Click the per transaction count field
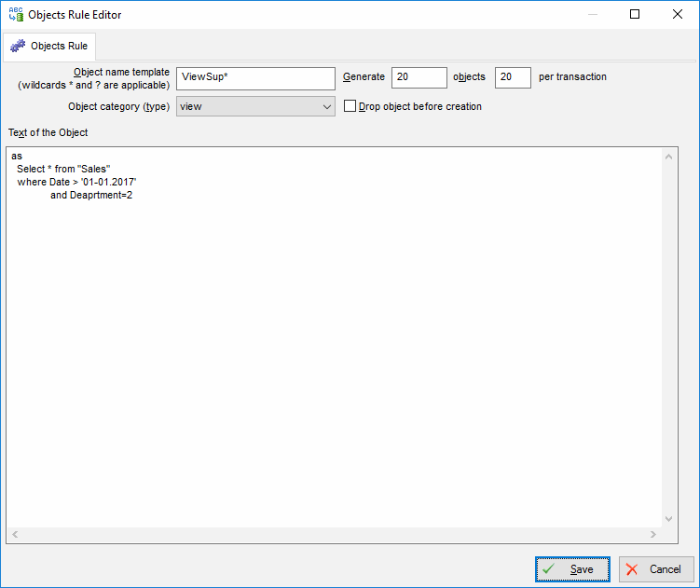700x588 pixels. (x=513, y=77)
